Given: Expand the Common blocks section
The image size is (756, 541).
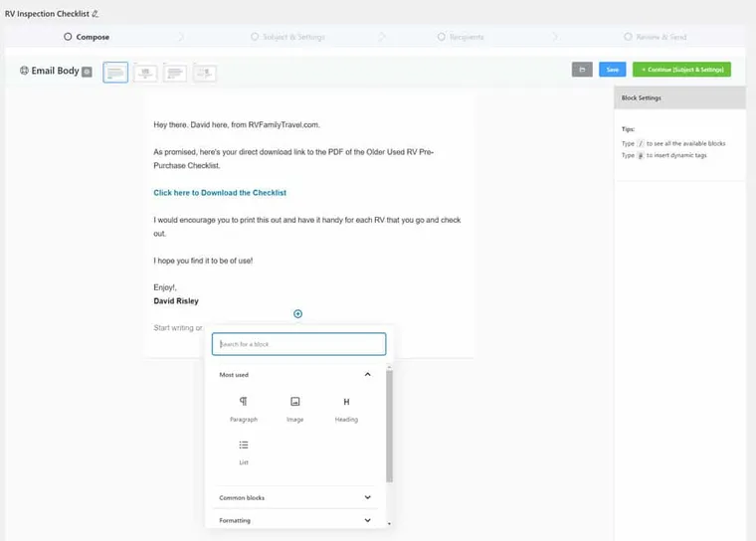Looking at the screenshot, I should [x=295, y=497].
